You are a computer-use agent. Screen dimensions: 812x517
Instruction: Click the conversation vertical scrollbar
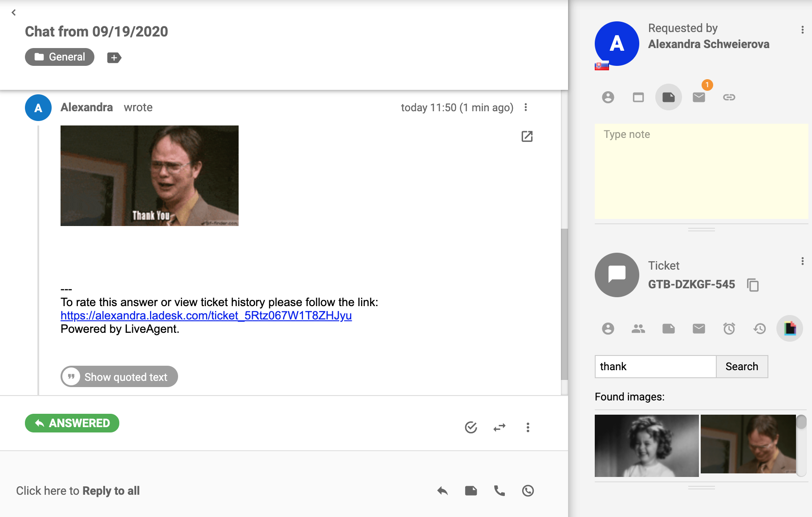pyautogui.click(x=564, y=304)
